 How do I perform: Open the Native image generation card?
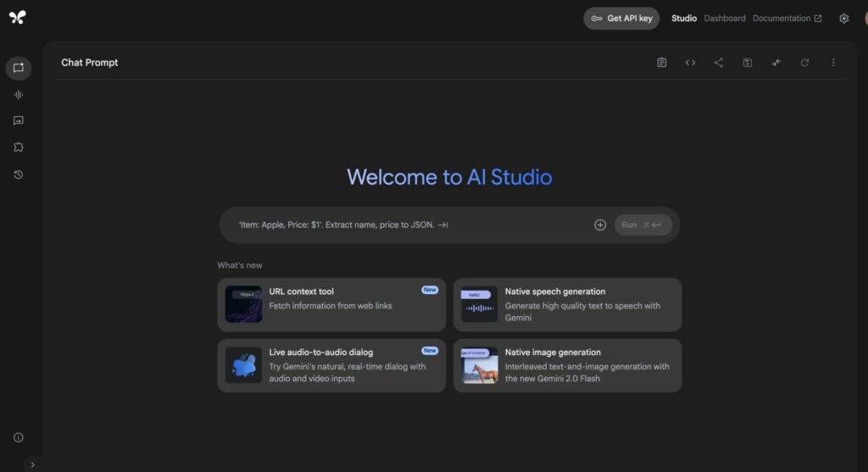click(x=567, y=366)
